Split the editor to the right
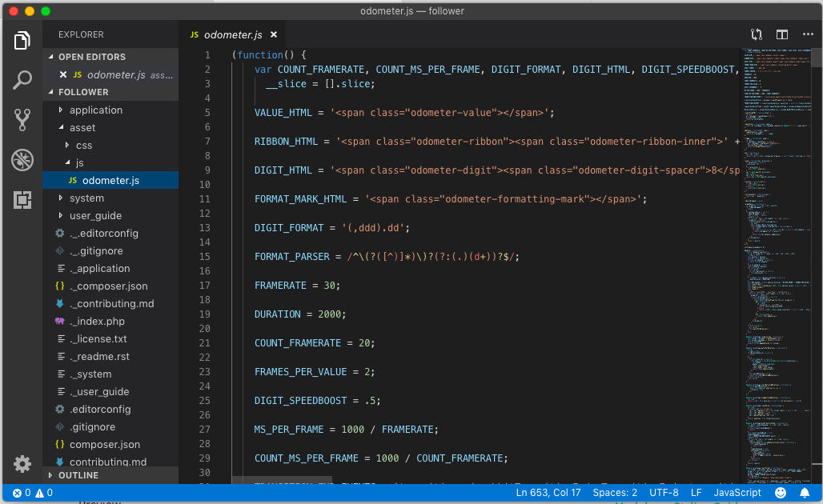 [782, 34]
